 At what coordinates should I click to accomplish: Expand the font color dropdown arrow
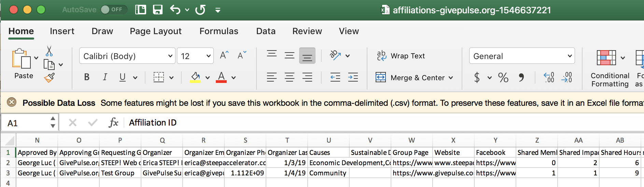coord(234,78)
